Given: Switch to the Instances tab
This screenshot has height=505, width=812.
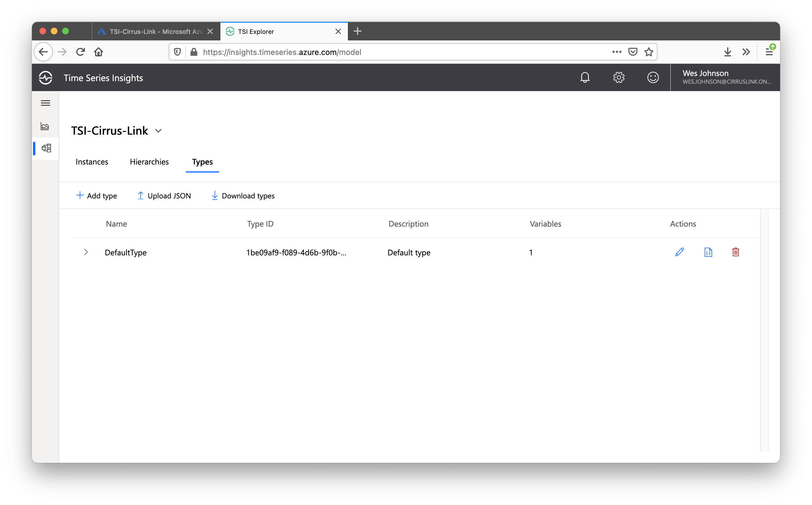Looking at the screenshot, I should [x=92, y=162].
